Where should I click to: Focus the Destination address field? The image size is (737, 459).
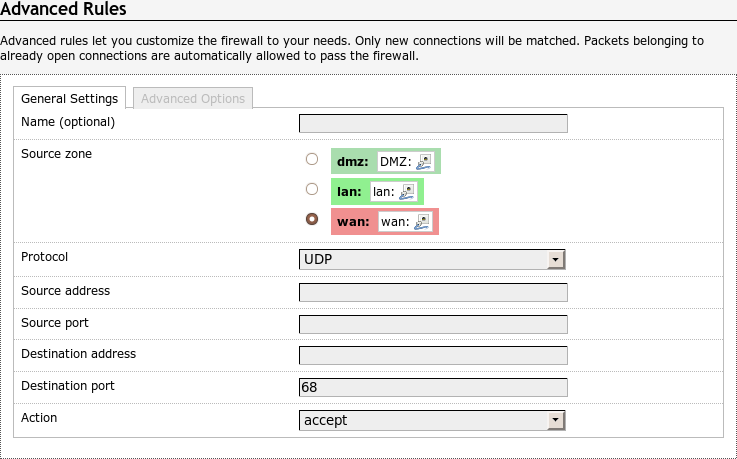tap(433, 356)
